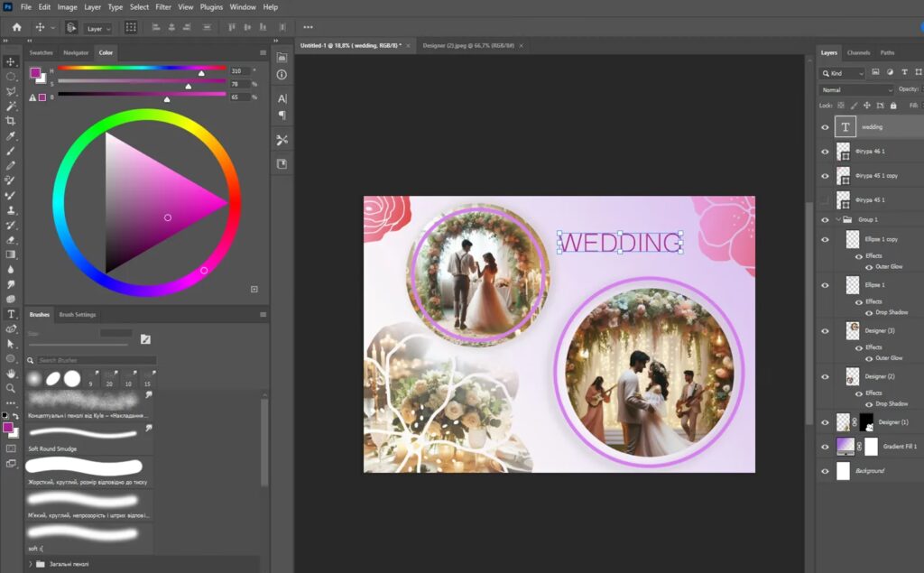Open the Filter menu

click(x=162, y=7)
